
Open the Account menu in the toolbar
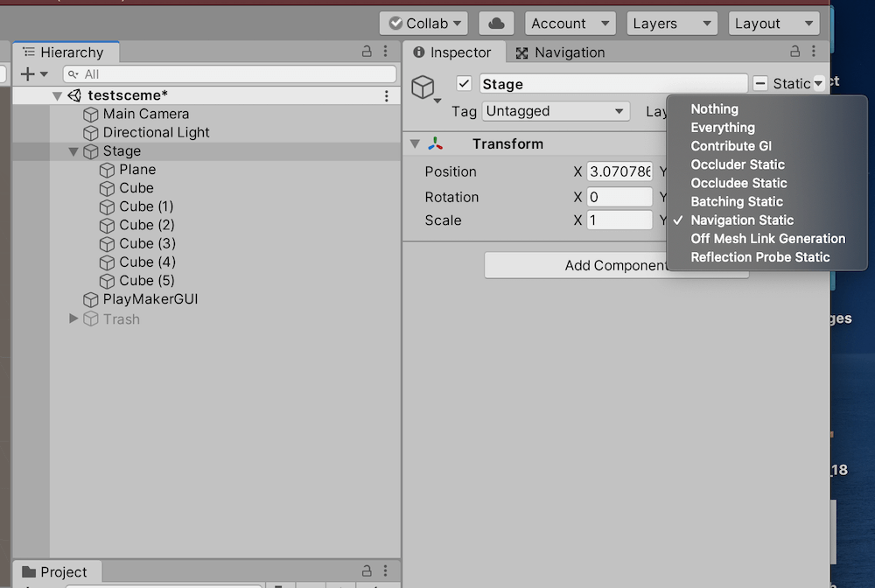[570, 24]
